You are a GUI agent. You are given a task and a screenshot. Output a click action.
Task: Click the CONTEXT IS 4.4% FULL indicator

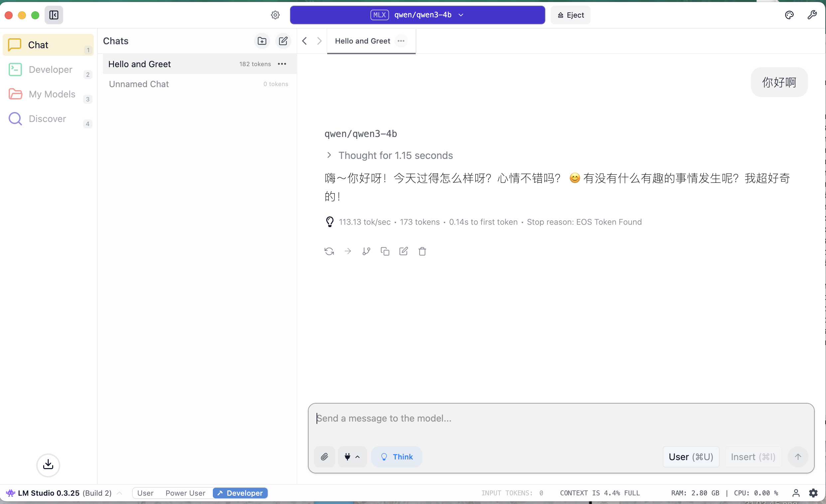click(600, 493)
